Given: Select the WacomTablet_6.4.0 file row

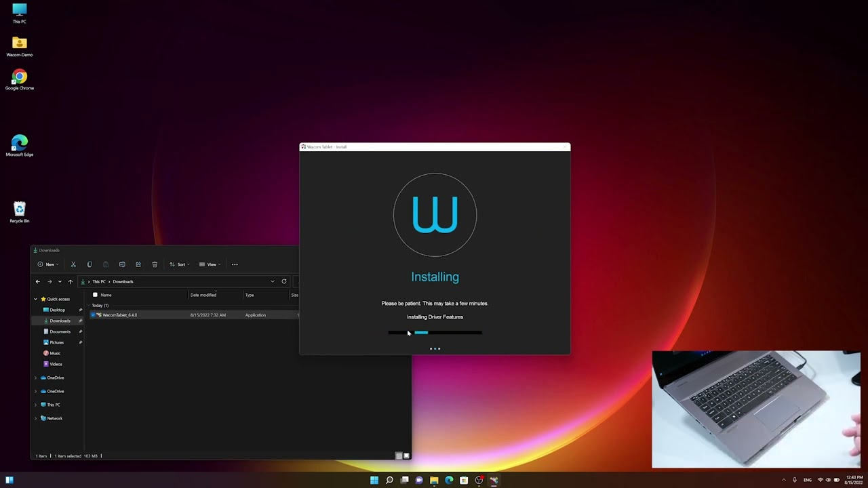Looking at the screenshot, I should [194, 315].
